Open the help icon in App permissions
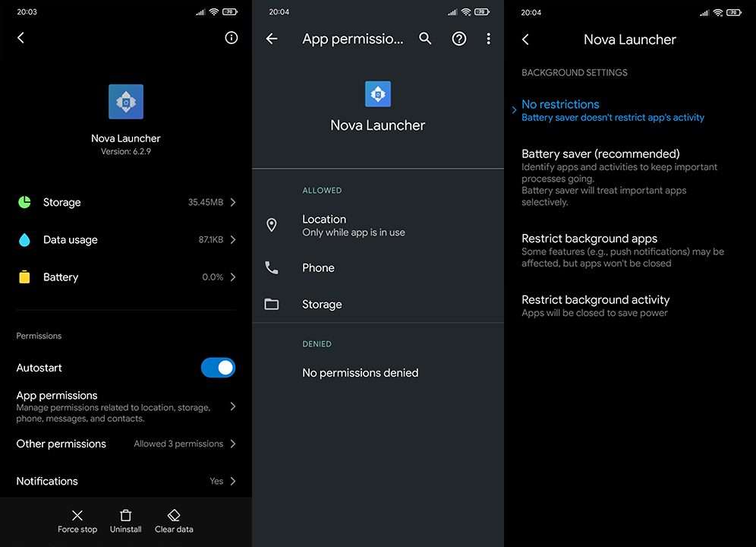This screenshot has height=547, width=756. pos(459,39)
